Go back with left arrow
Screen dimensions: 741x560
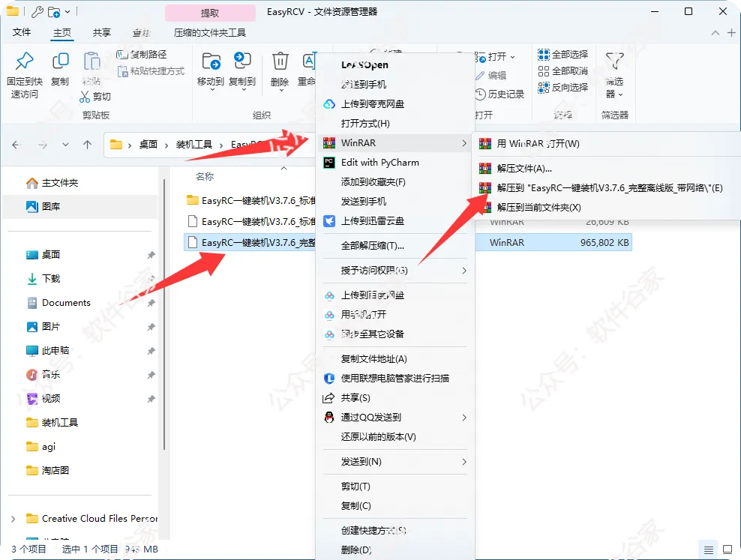pos(16,145)
